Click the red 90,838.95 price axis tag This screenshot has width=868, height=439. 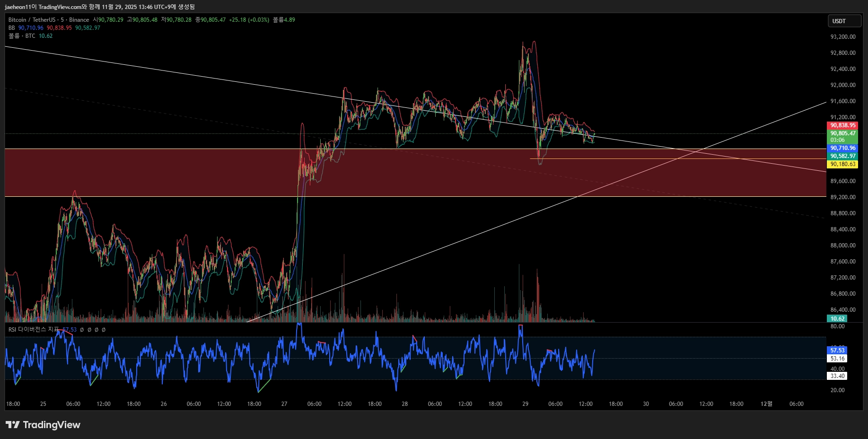point(842,125)
